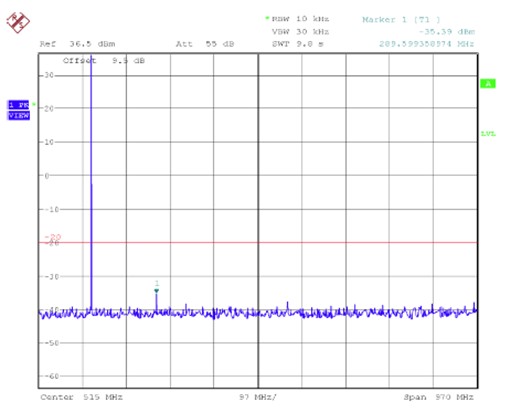Click the tall carrier peak on the trace
Image resolution: width=505 pixels, height=413 pixels.
[91, 182]
